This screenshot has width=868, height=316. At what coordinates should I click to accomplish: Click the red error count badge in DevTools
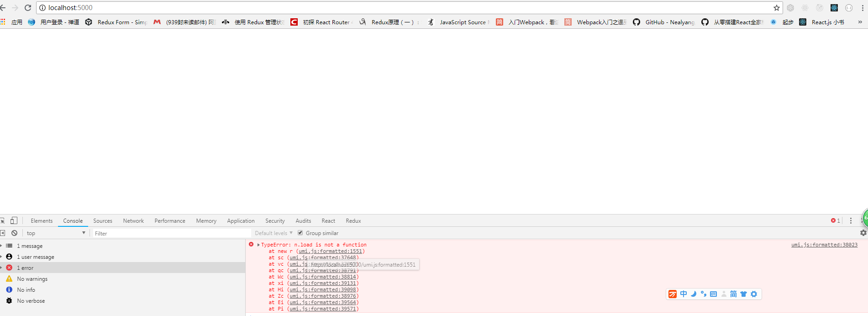(x=836, y=220)
